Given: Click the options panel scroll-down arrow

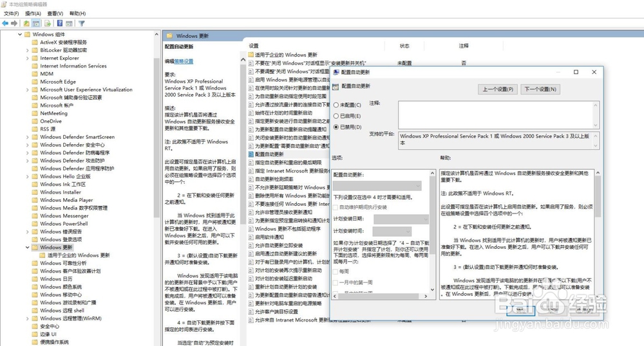Looking at the screenshot, I should tap(432, 290).
